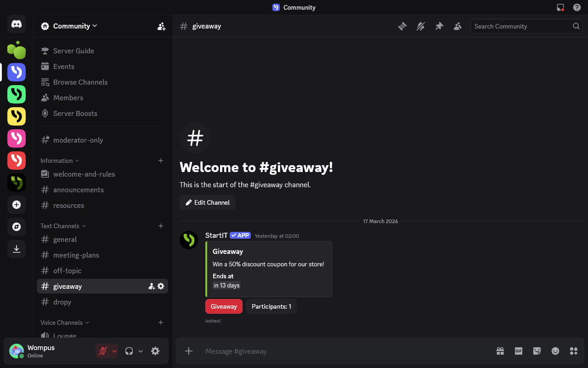
Task: Collapse the Voice Channels category
Action: tap(62, 322)
